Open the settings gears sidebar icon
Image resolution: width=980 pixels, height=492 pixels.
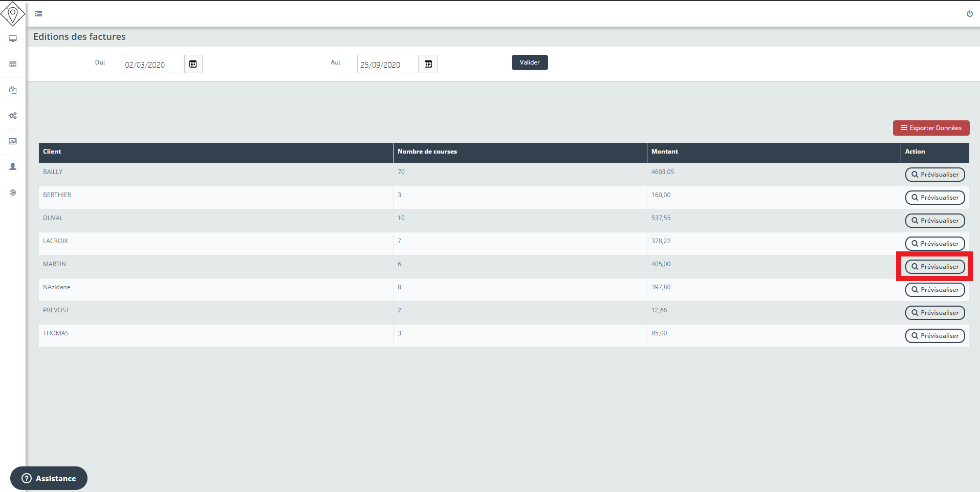pyautogui.click(x=13, y=116)
